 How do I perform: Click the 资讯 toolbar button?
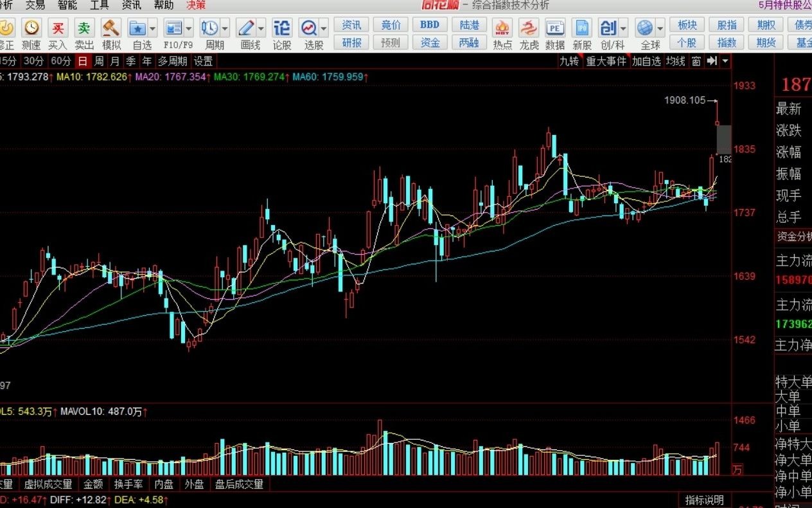[351, 25]
